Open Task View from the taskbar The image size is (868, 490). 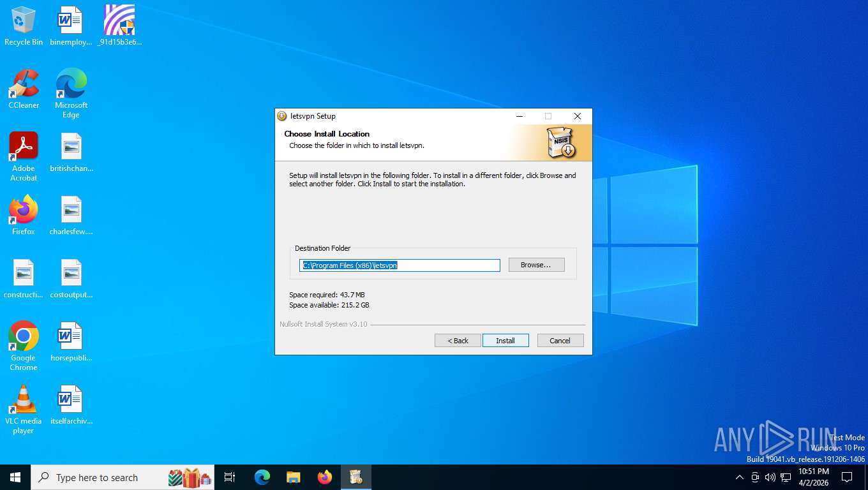[x=230, y=477]
